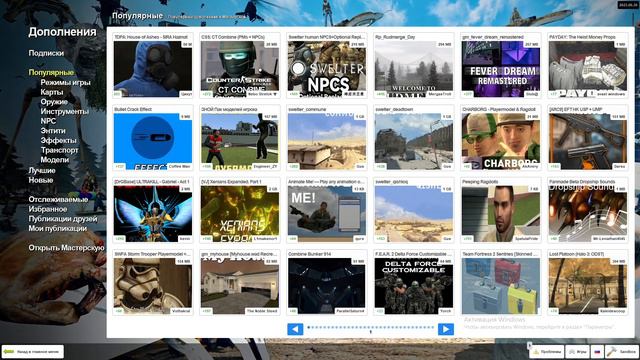Filter addons by Карты
Viewport: 640px width, 360px height.
tap(52, 92)
